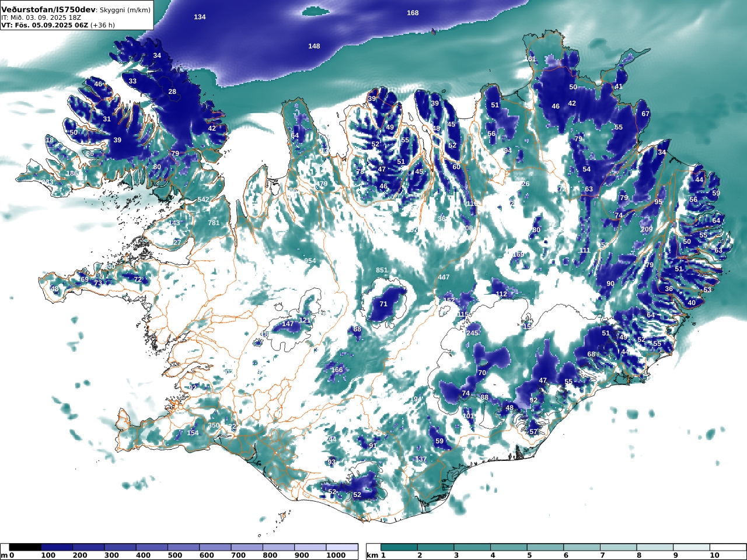Screen dimensions: 747x560
Task: Click the 121 visibility value on the map
Action: click(x=305, y=320)
